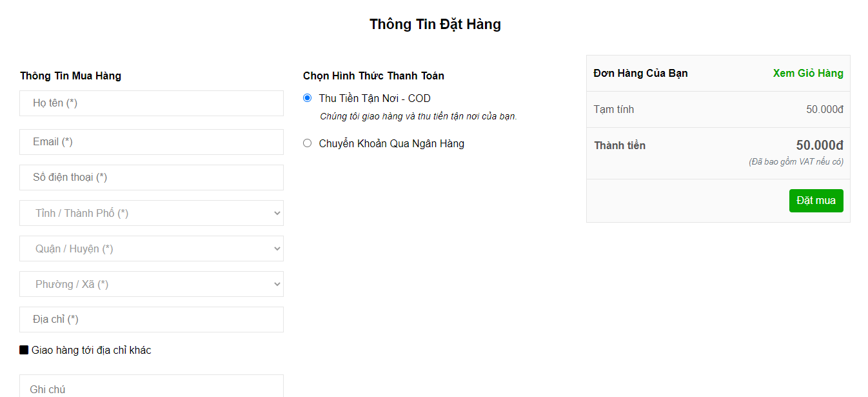Focus the Email text box
Viewport: 868px width, 397px height.
click(x=152, y=142)
